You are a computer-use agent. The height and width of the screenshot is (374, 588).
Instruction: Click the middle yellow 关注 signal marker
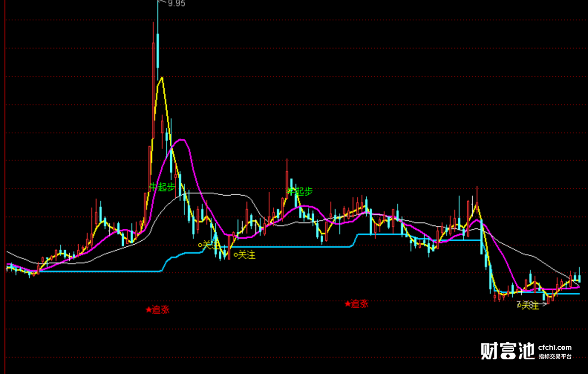(245, 255)
